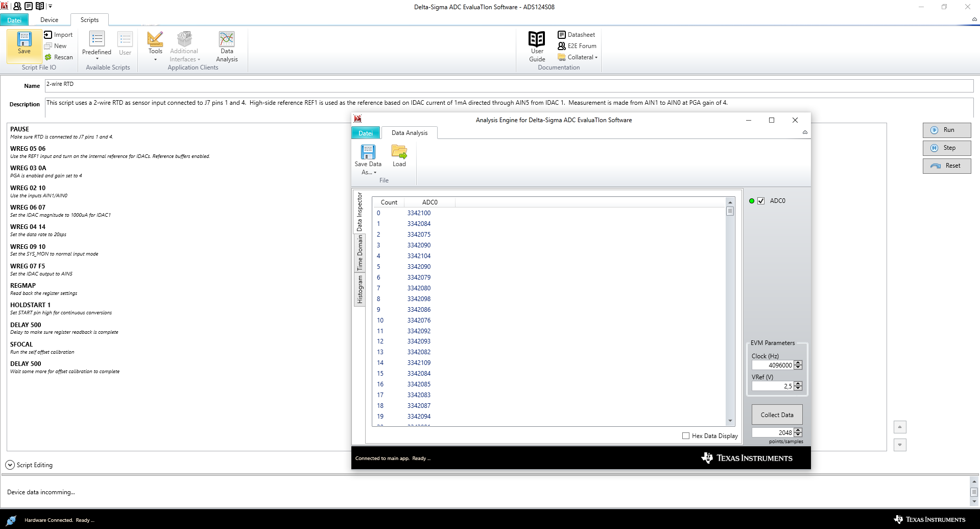Decrease the Clock (Hz) value

[798, 367]
